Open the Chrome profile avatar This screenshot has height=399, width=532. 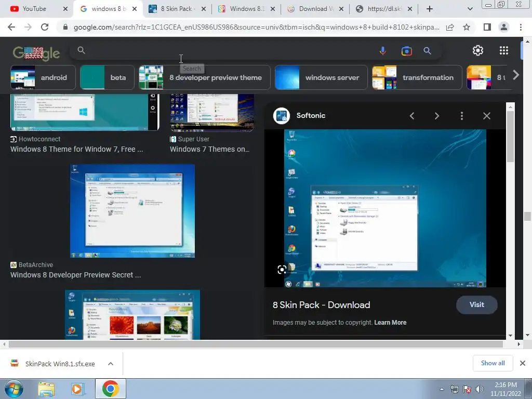click(x=504, y=27)
